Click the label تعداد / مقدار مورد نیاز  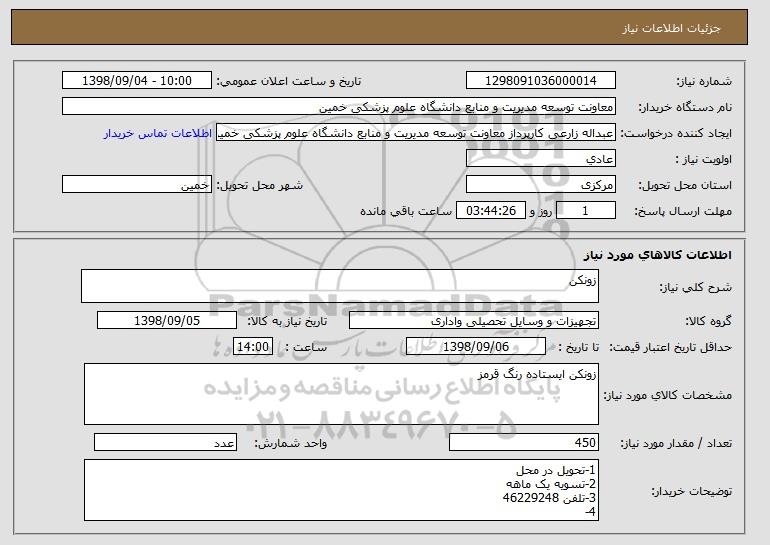click(676, 443)
